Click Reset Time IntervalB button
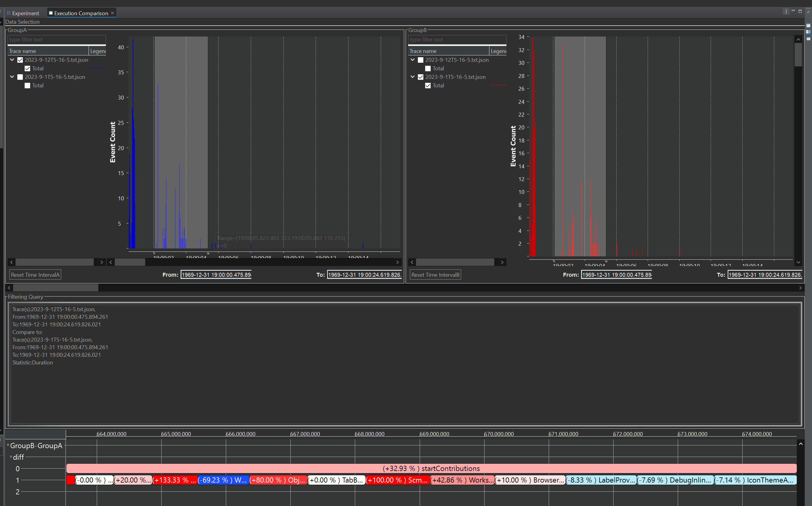The height and width of the screenshot is (506, 812). click(435, 275)
